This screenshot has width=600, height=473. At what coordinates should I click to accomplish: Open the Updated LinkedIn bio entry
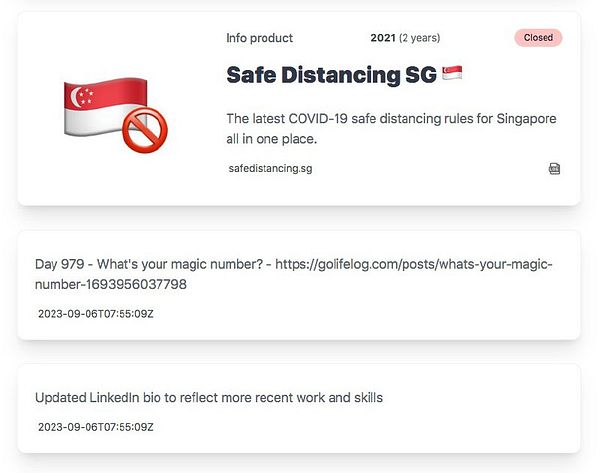pyautogui.click(x=209, y=398)
